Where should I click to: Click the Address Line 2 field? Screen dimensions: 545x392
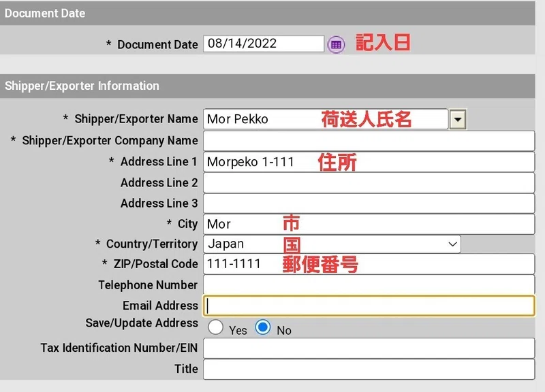click(369, 182)
